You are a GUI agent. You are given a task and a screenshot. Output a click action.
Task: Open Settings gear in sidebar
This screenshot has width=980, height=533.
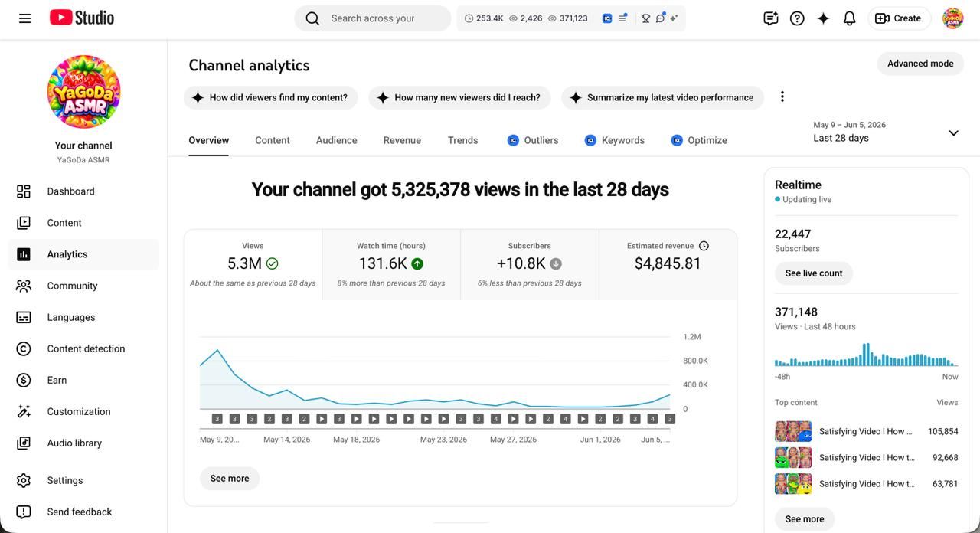[83, 480]
